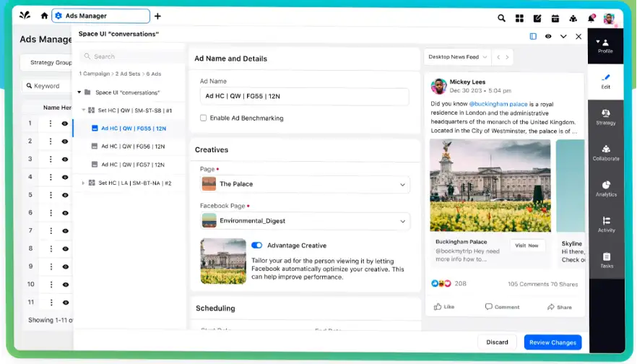Collapse panel with down chevron in header
The width and height of the screenshot is (637, 364).
[563, 36]
